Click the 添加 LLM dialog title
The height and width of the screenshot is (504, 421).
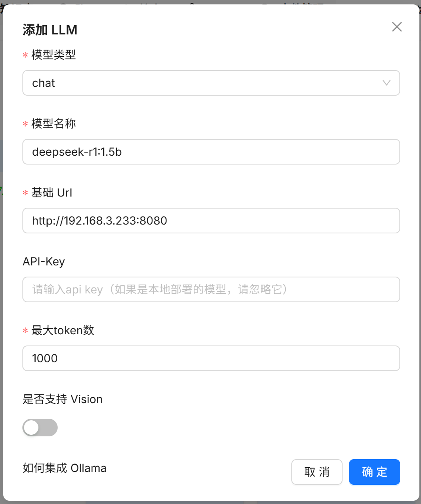click(x=50, y=30)
